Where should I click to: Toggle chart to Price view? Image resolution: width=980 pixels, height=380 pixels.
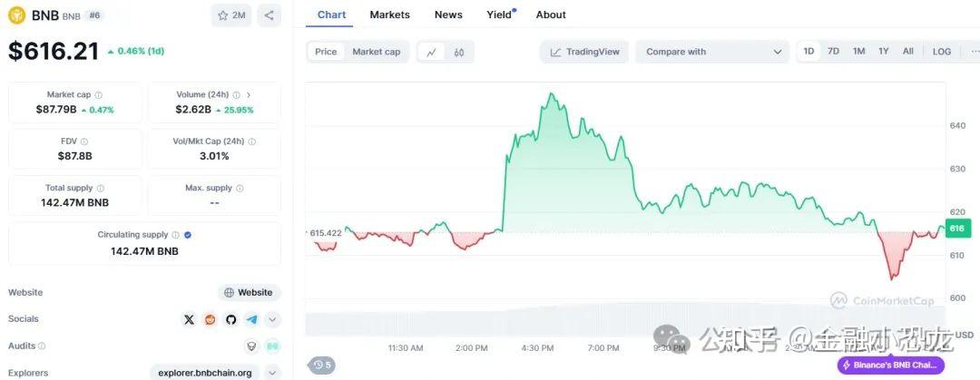[326, 52]
